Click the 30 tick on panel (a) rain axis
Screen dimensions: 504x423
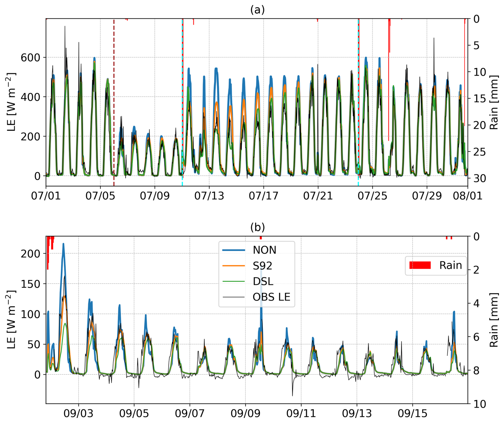480,178
